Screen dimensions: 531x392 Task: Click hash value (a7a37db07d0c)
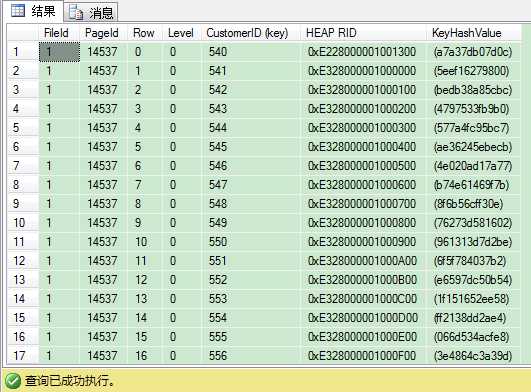473,52
